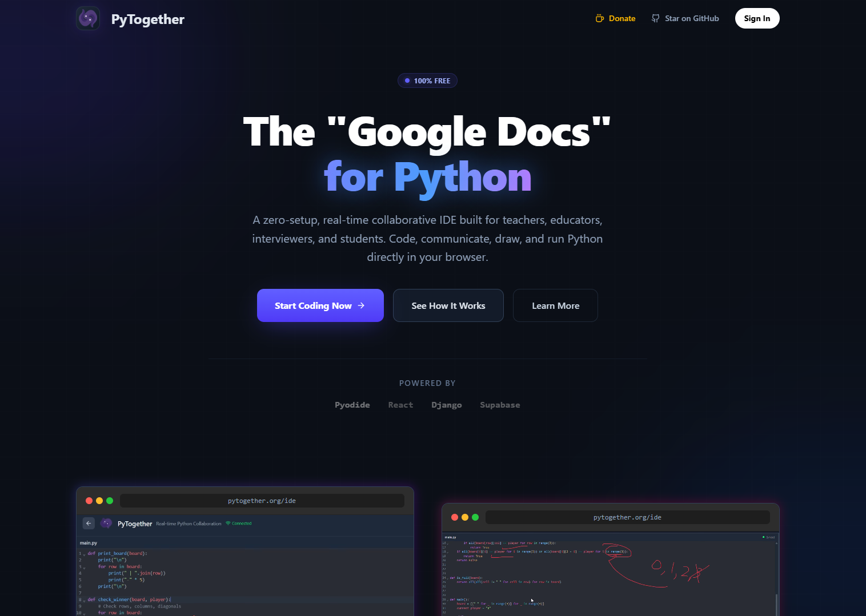This screenshot has width=866, height=616.
Task: Click the PyTogether logo inside the editor toolbar
Action: (x=106, y=523)
